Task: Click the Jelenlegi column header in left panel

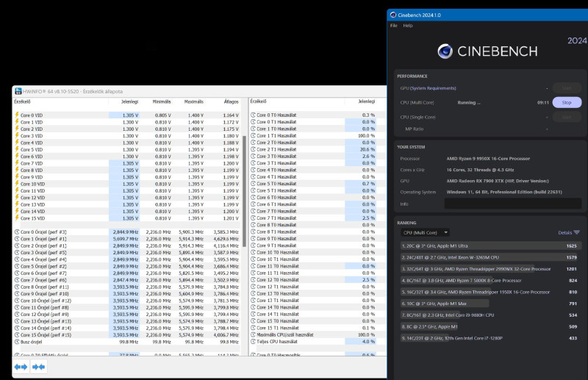Action: (x=130, y=101)
